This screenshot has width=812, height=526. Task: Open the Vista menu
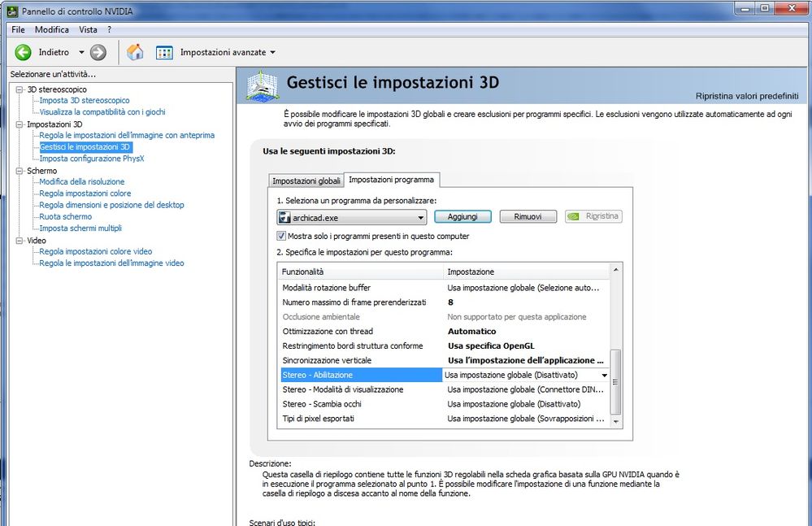click(x=88, y=29)
